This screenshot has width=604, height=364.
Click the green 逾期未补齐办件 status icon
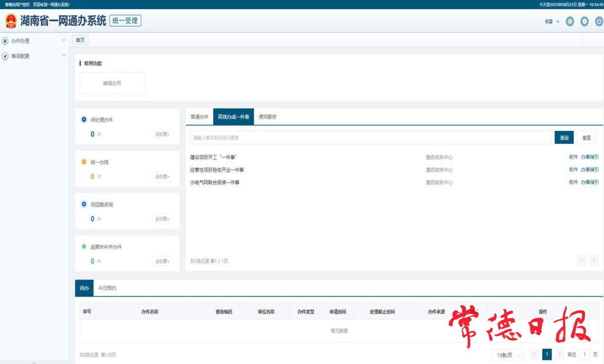(x=84, y=247)
